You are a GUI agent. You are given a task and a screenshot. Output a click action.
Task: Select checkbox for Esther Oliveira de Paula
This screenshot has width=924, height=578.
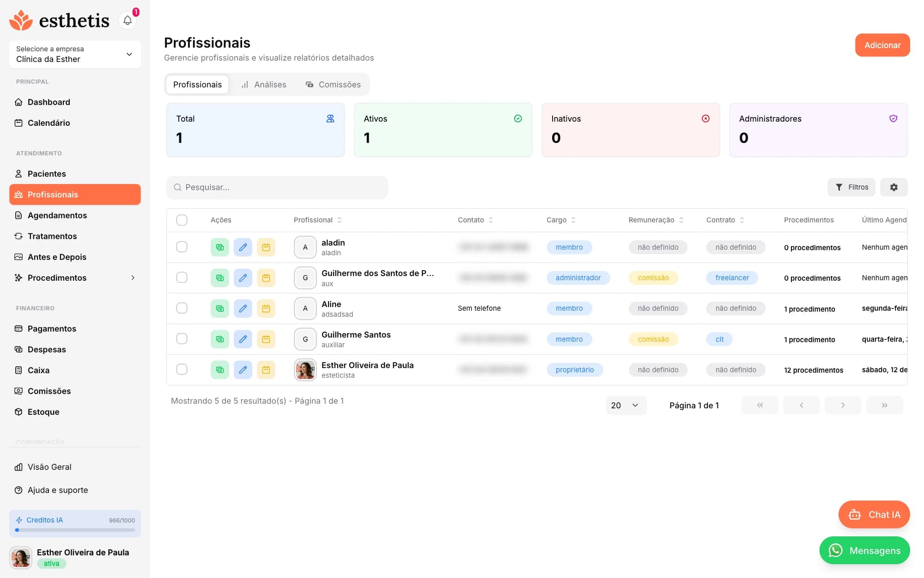pyautogui.click(x=182, y=369)
